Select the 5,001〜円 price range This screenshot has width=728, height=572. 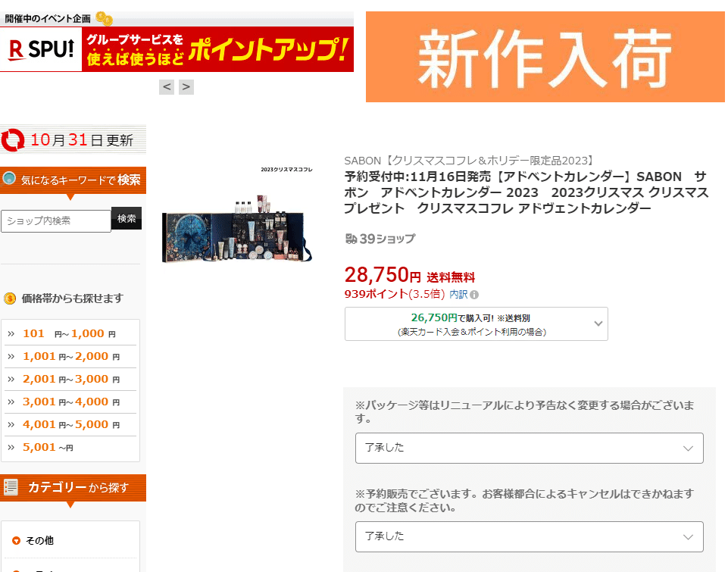(x=70, y=448)
